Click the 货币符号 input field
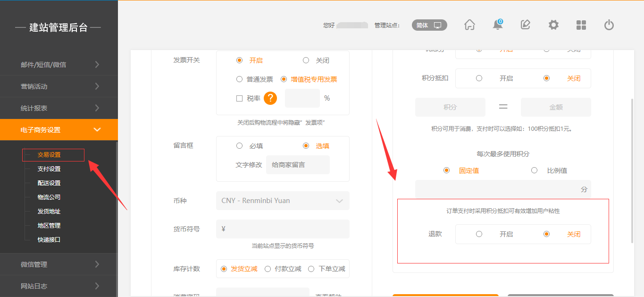Image resolution: width=644 pixels, height=297 pixels. click(283, 229)
